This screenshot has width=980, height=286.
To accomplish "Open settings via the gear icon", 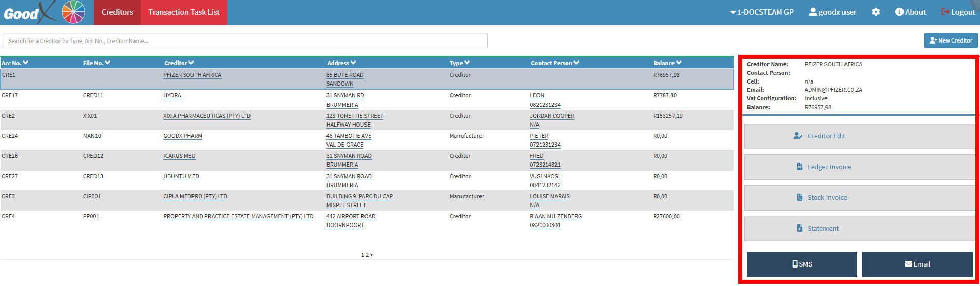I will pyautogui.click(x=876, y=12).
